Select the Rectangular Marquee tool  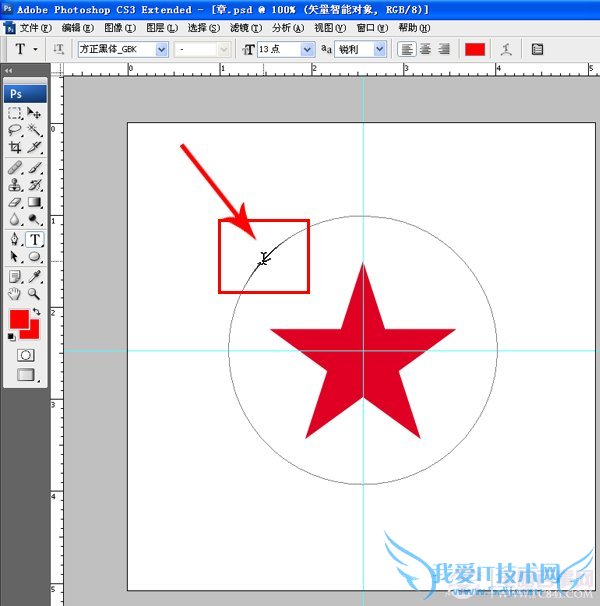[x=15, y=114]
